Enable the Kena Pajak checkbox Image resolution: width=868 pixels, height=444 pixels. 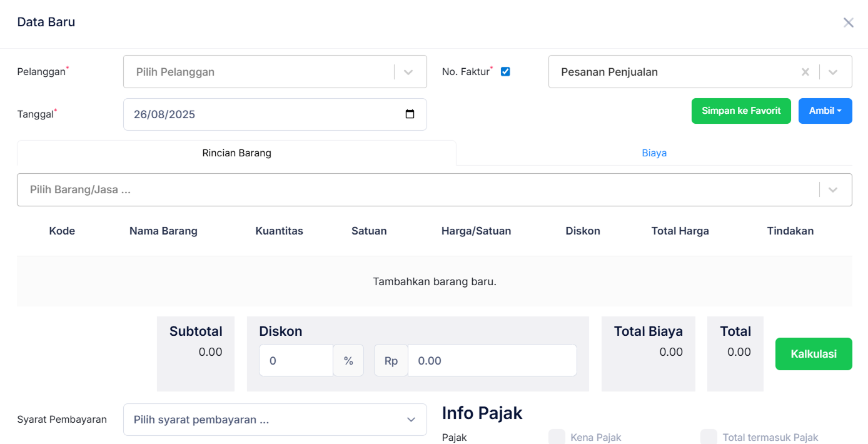pos(556,436)
